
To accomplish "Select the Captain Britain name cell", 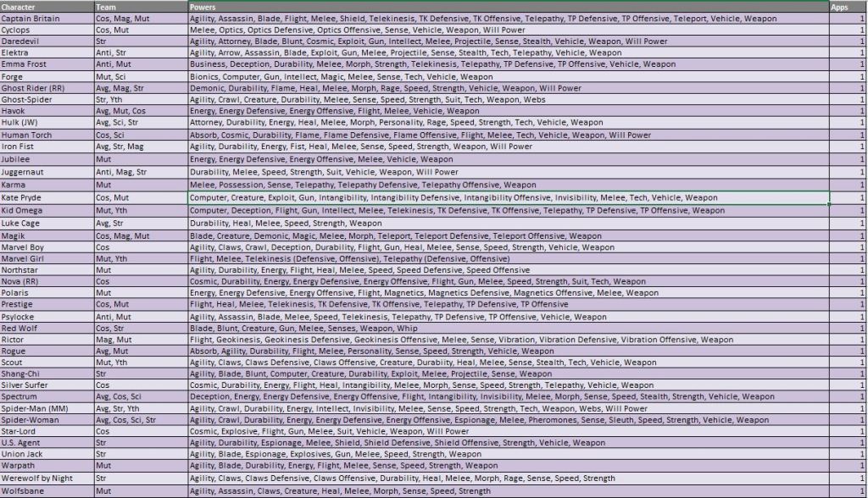I will (47, 18).
